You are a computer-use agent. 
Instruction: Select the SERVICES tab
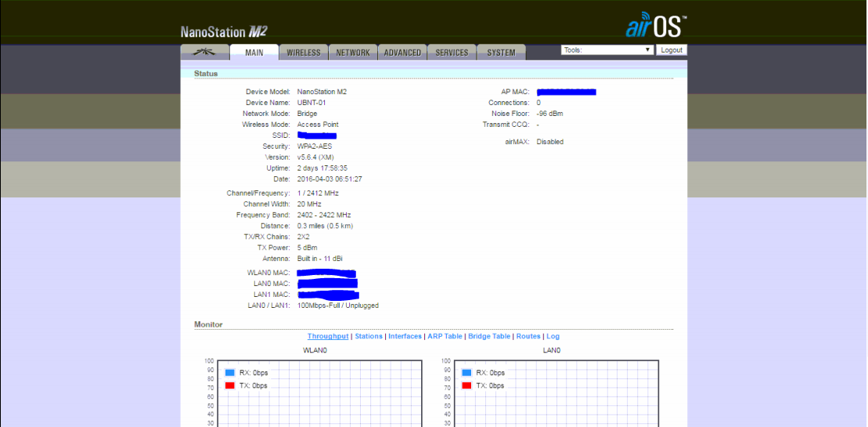[x=452, y=52]
